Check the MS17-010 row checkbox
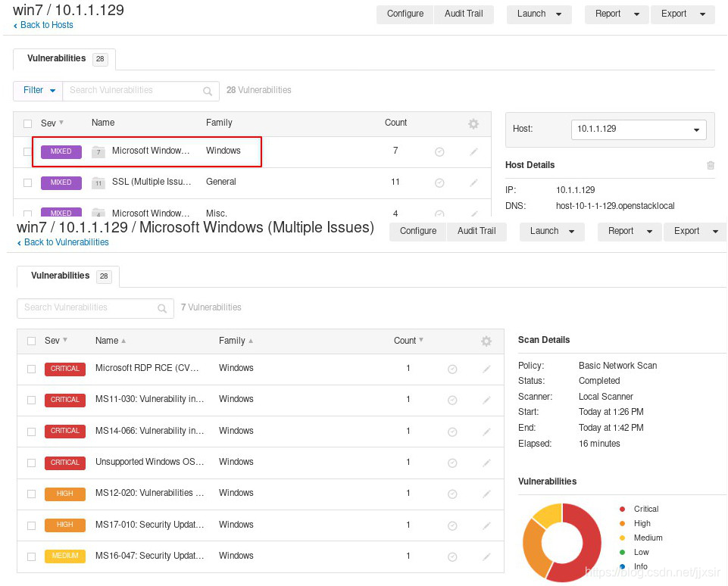The image size is (728, 586). pyautogui.click(x=32, y=525)
